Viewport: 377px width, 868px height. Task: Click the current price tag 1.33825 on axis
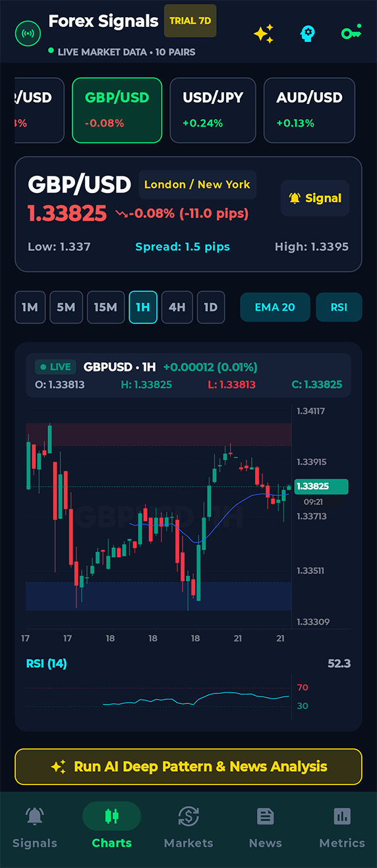coord(321,487)
